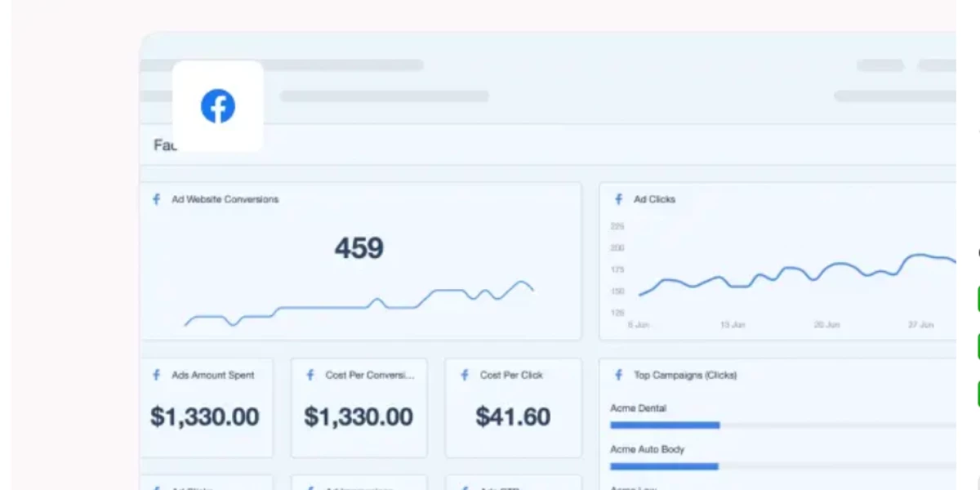
Task: Click the 6 Jun axis label
Action: coord(639,325)
